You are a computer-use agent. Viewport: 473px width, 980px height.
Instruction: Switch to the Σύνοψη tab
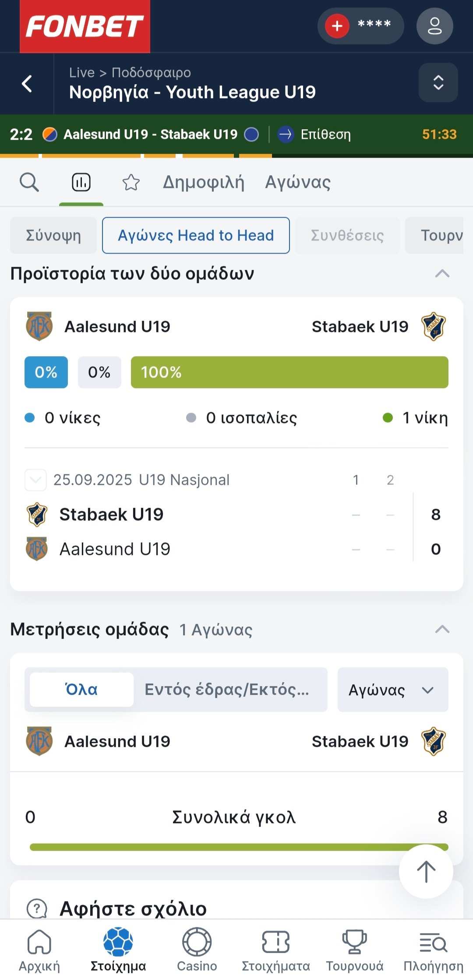tap(53, 235)
